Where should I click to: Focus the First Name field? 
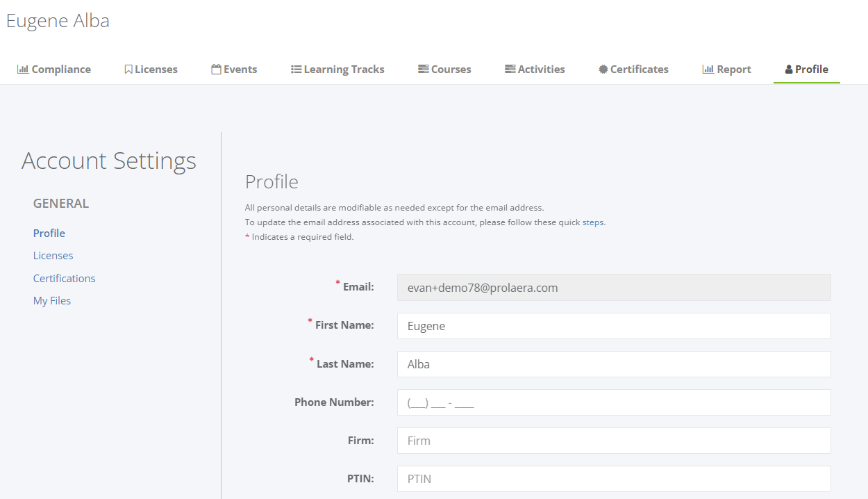pyautogui.click(x=614, y=326)
